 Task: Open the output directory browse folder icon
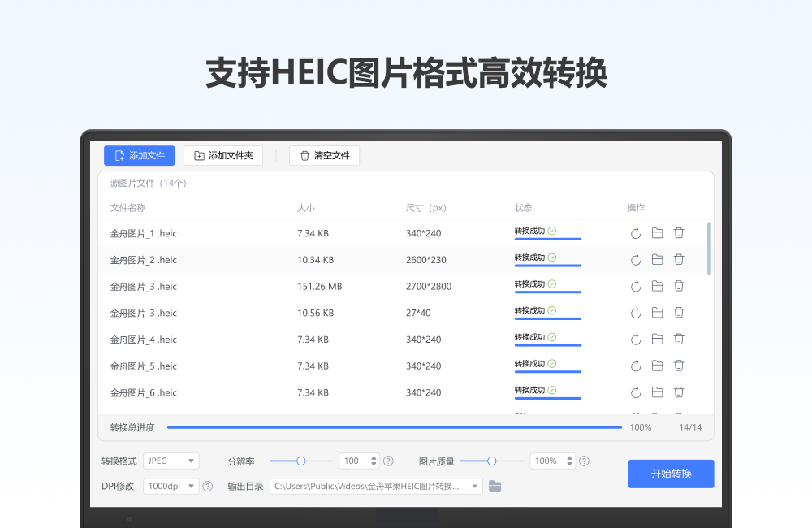click(x=495, y=487)
